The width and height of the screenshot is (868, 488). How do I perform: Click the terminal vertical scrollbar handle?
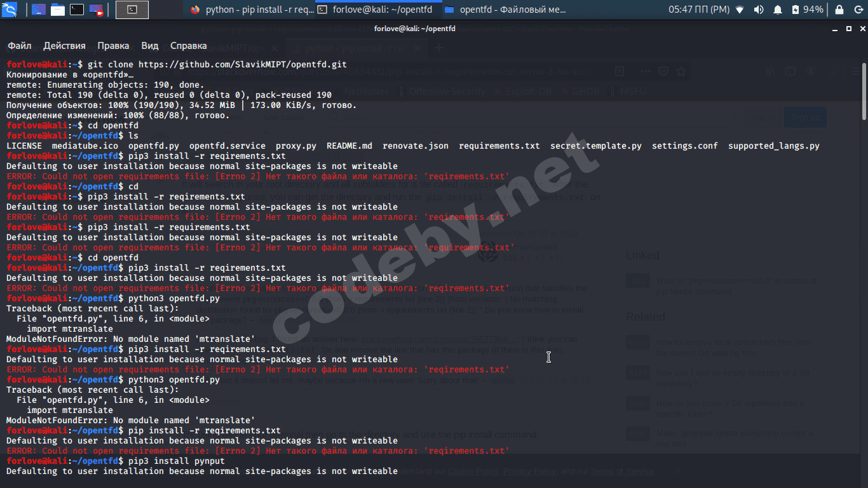tap(864, 91)
